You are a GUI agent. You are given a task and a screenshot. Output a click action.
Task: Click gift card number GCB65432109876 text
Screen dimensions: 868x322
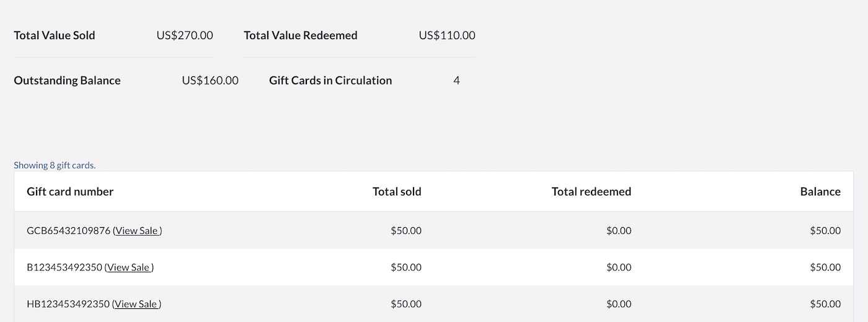point(68,231)
